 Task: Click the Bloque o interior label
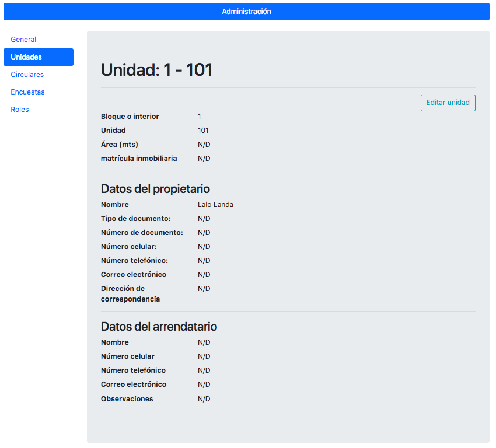pyautogui.click(x=130, y=116)
